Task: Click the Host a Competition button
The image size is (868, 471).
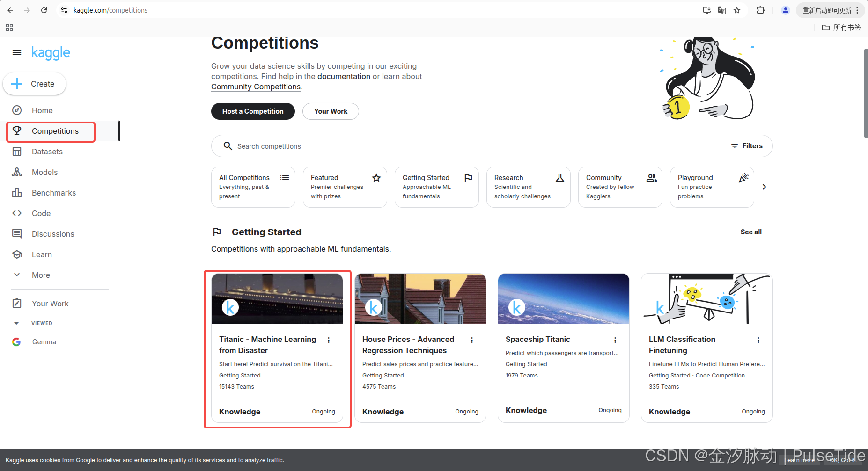Action: [x=253, y=111]
